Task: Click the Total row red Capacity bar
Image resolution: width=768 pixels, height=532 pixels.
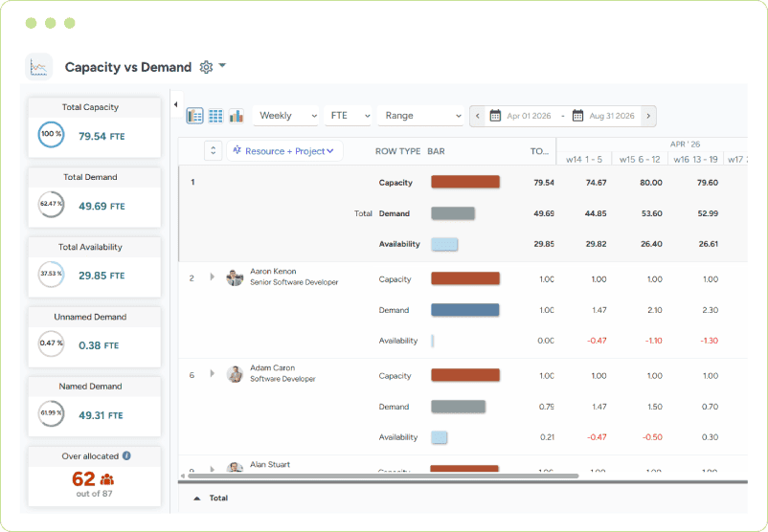Action: pos(465,182)
